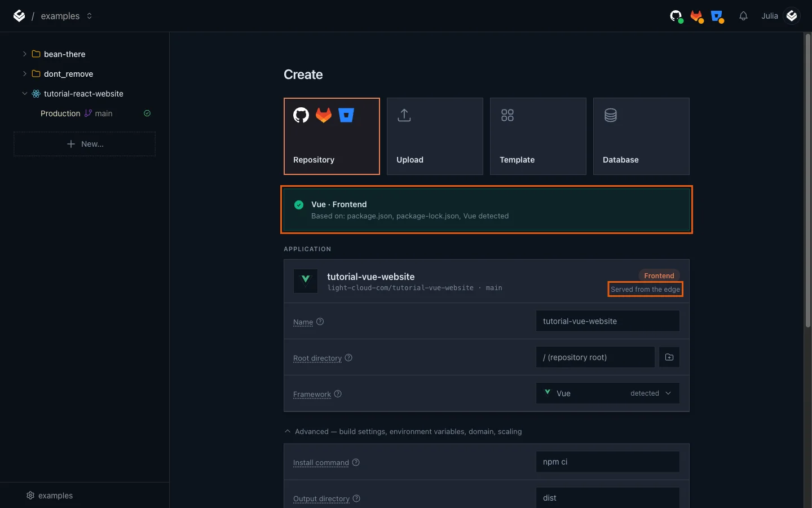Click the green check in the Vue Frontend banner
The width and height of the screenshot is (812, 508).
coord(299,205)
